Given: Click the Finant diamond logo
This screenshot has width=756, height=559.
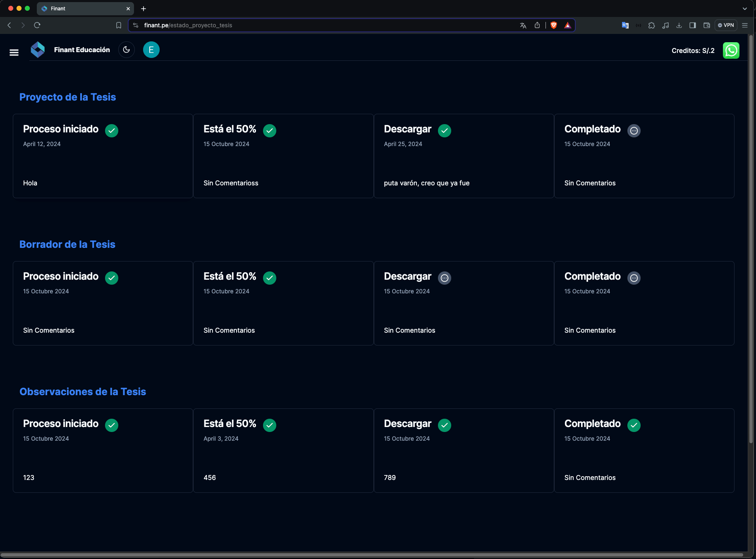Looking at the screenshot, I should (38, 50).
